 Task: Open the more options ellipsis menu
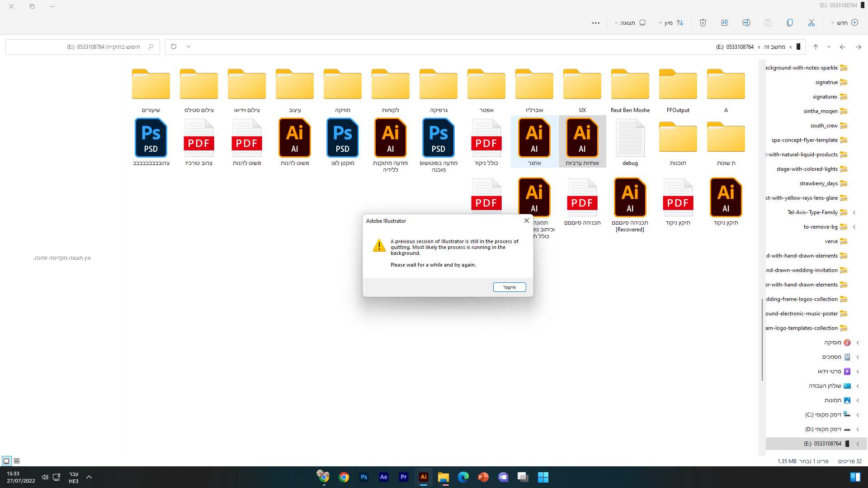[596, 23]
